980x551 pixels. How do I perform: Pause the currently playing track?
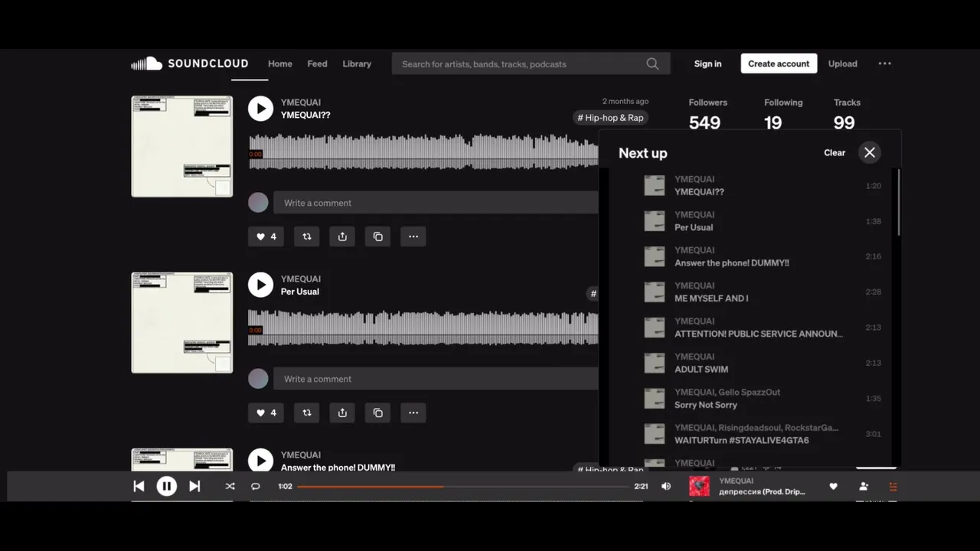click(x=166, y=486)
